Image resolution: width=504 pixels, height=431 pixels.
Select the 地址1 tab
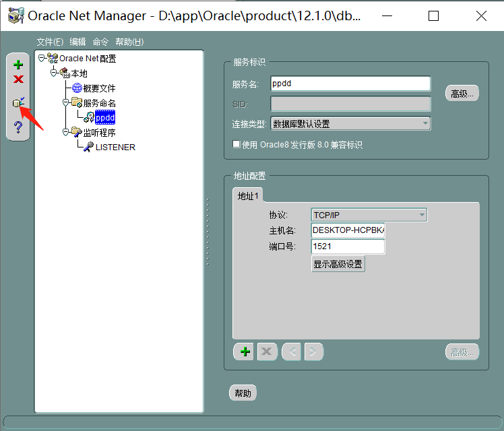(248, 195)
